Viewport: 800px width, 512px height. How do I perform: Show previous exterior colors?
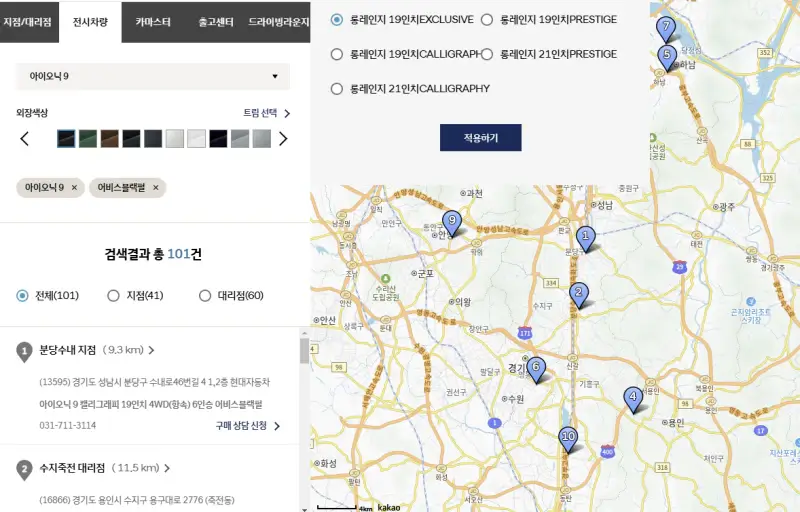[24, 138]
